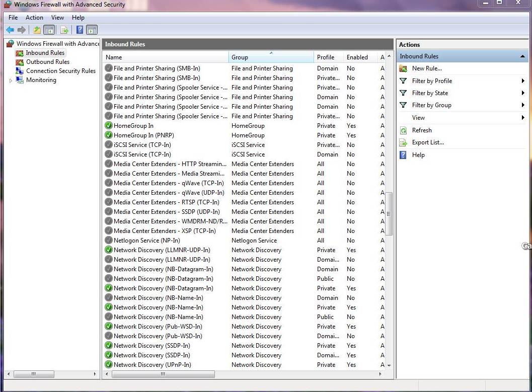Select Connection Security Rules in the tree

click(x=61, y=71)
